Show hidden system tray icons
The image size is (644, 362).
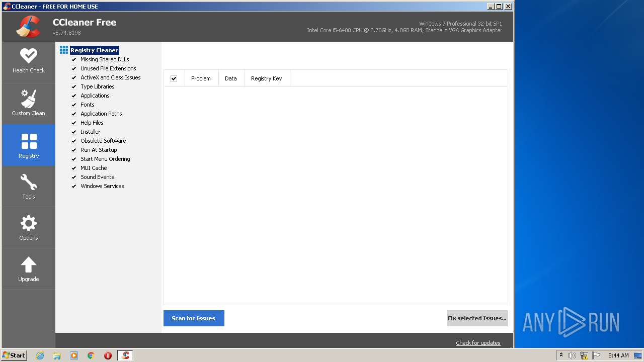561,355
